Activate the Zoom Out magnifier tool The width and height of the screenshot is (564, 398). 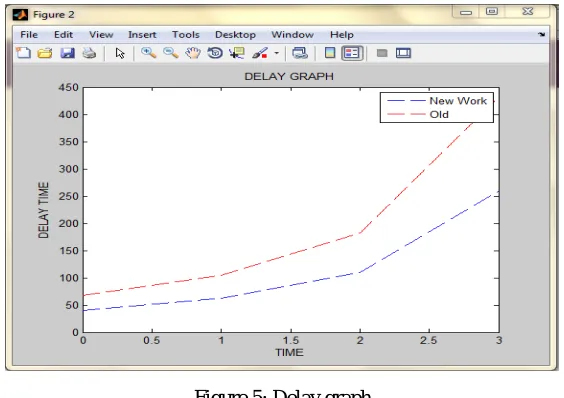pyautogui.click(x=170, y=53)
